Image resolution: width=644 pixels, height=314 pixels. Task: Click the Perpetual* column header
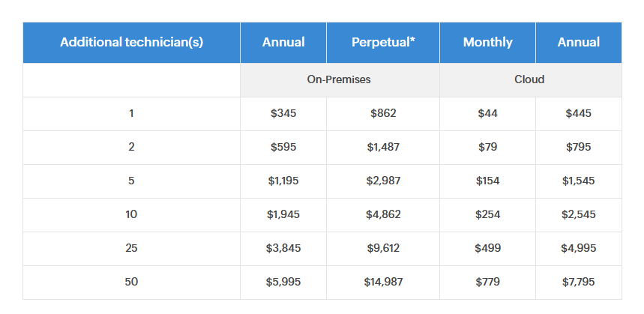[x=383, y=42]
